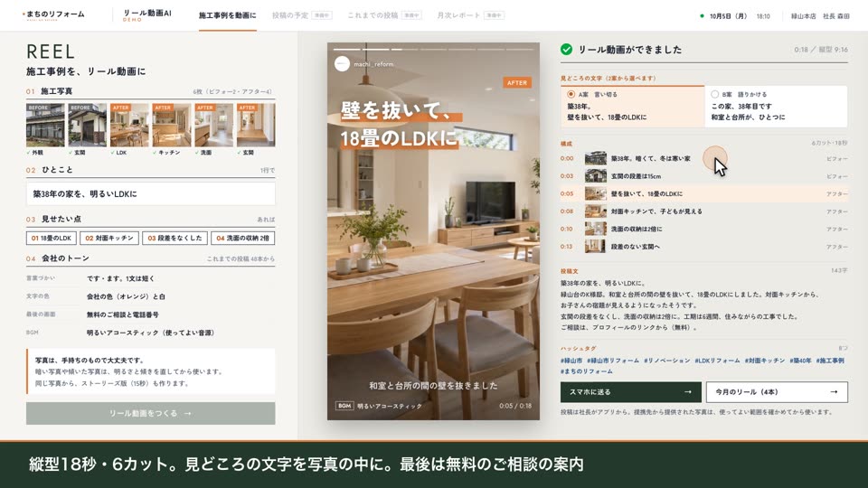Click 対面キッチンで、子どもが見える row text
Screen dimensions: 868x488
tap(656, 211)
